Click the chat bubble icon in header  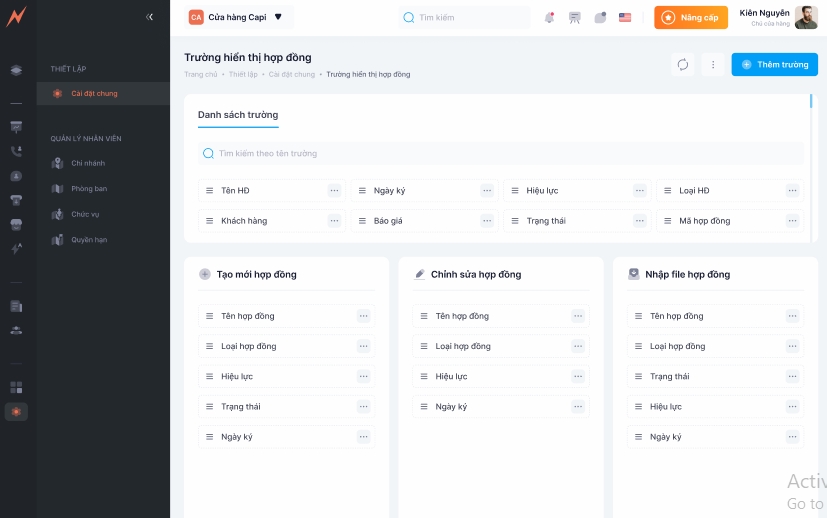coord(600,17)
